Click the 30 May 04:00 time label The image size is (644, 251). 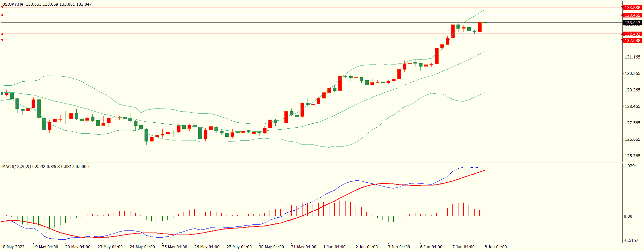(x=271, y=247)
